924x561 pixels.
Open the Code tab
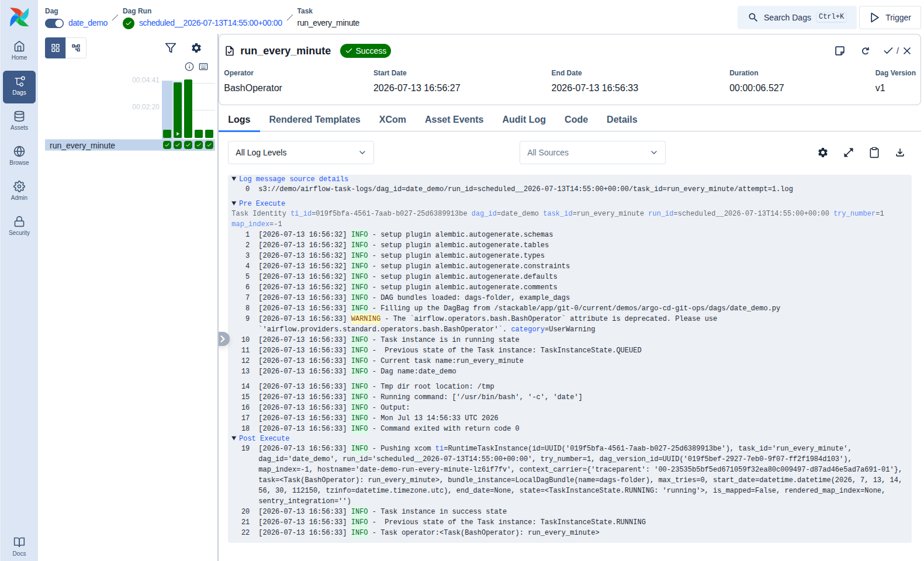576,119
